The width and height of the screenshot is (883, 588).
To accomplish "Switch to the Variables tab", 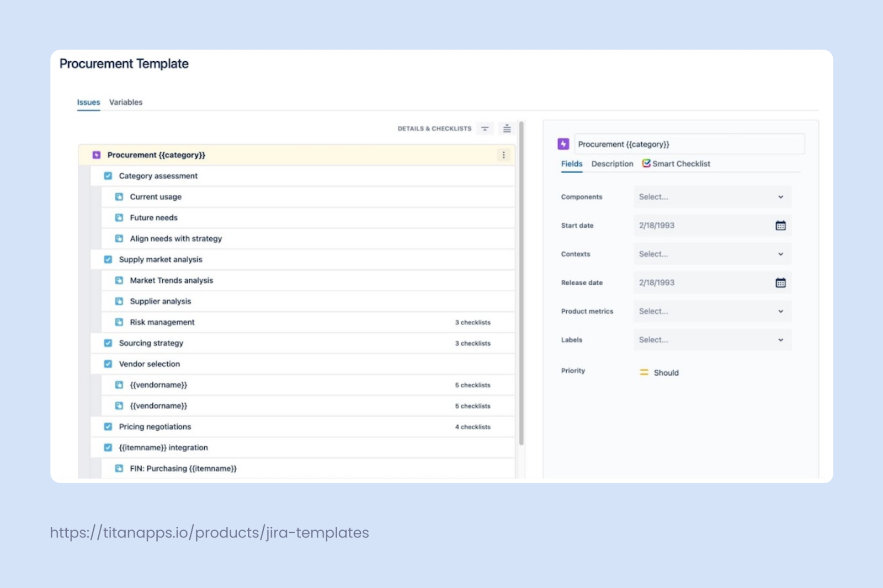I will click(x=126, y=103).
